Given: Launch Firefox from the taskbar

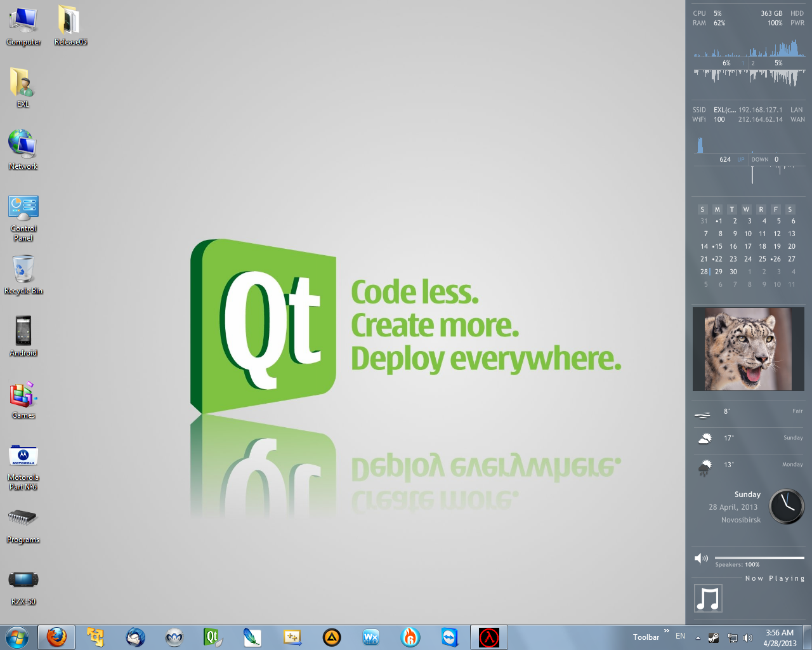Looking at the screenshot, I should (56, 637).
